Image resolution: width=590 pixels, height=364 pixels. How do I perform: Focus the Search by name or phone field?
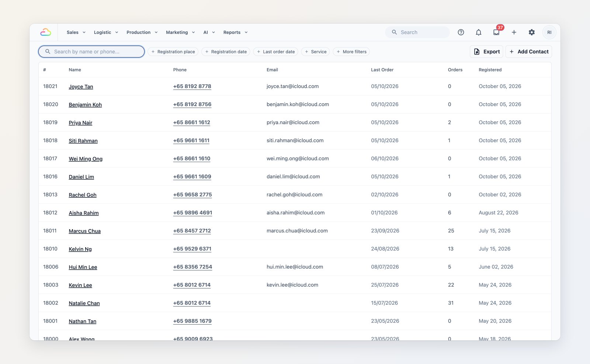(91, 52)
